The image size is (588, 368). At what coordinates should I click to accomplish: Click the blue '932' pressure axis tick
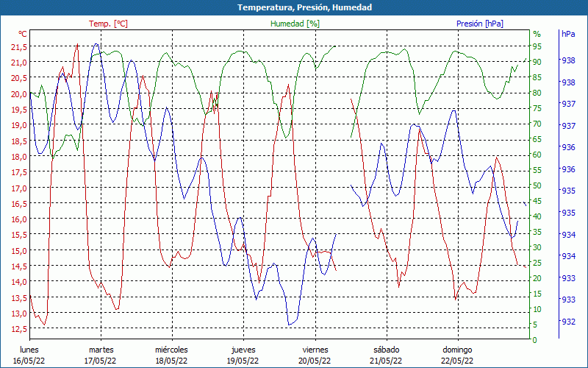[568, 322]
